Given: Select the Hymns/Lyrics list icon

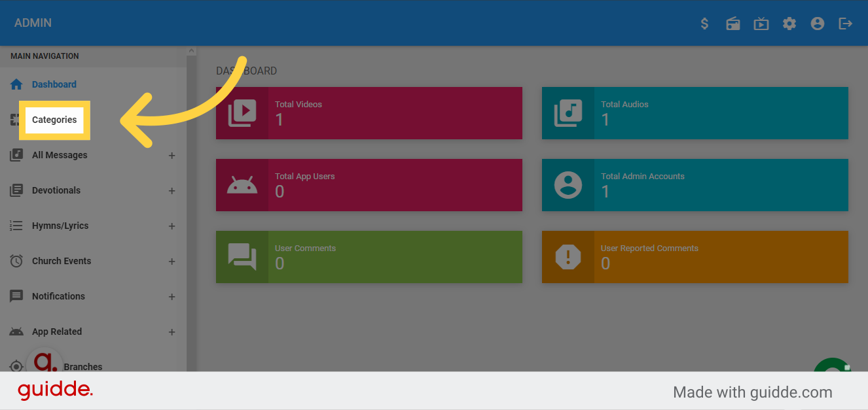Looking at the screenshot, I should pos(15,226).
